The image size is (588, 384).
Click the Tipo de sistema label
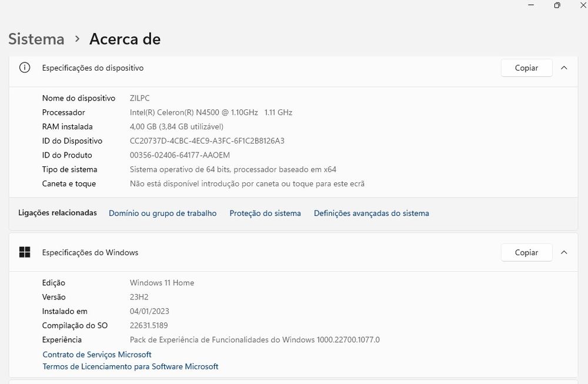(x=69, y=169)
